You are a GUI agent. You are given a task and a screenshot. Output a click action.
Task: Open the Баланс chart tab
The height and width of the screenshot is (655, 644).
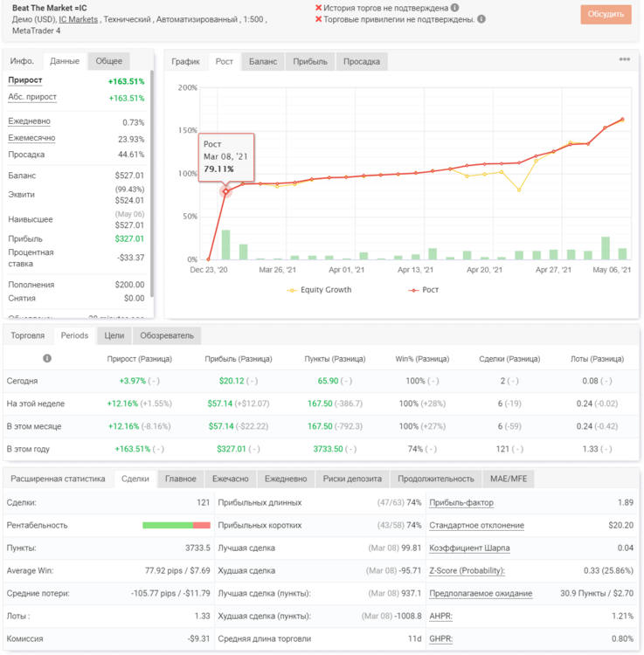point(263,61)
